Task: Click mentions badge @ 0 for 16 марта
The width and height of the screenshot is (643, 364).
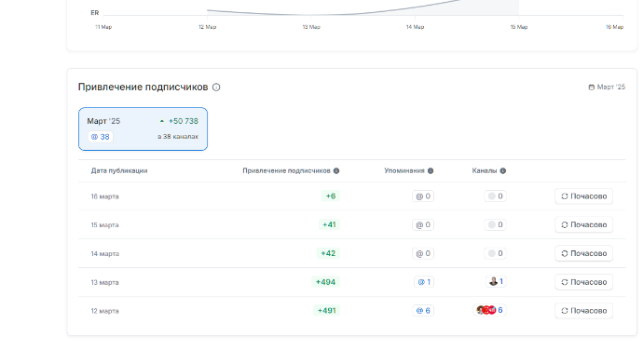Action: coord(423,196)
